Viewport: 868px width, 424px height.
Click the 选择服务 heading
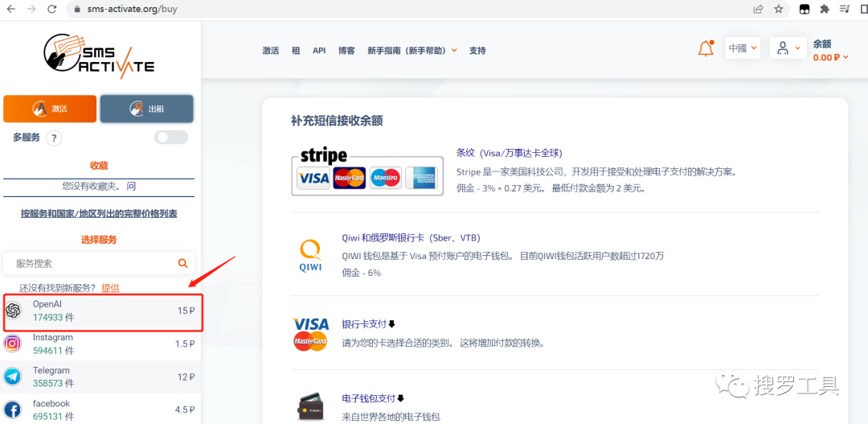tap(99, 240)
